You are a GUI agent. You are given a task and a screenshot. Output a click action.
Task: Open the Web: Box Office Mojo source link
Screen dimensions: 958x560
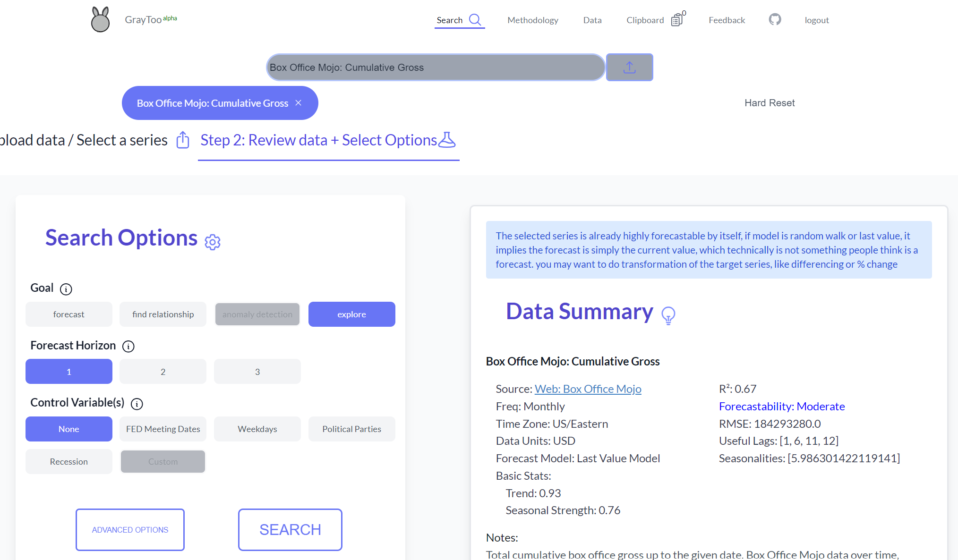point(588,389)
